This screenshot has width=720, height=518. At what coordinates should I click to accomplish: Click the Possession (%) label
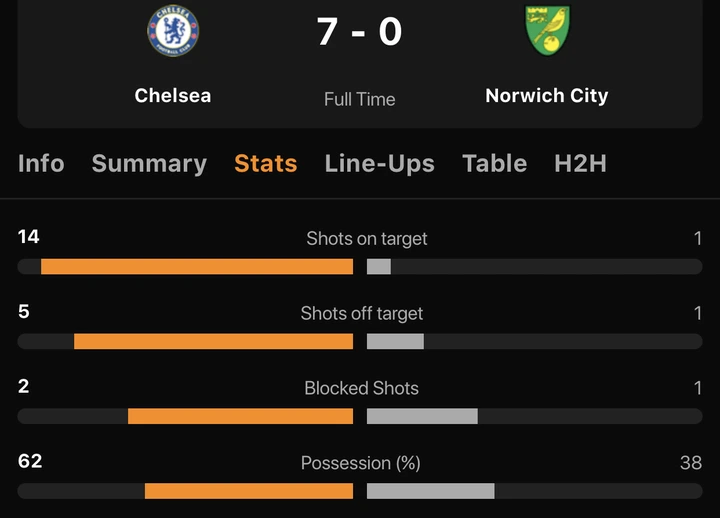point(361,463)
